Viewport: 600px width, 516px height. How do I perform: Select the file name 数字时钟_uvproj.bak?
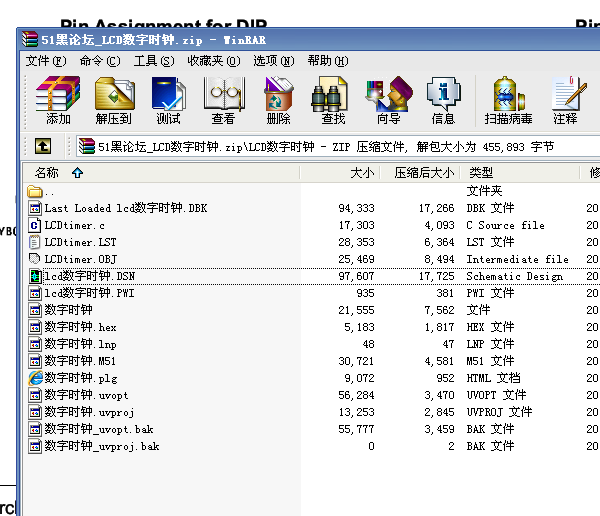click(102, 446)
